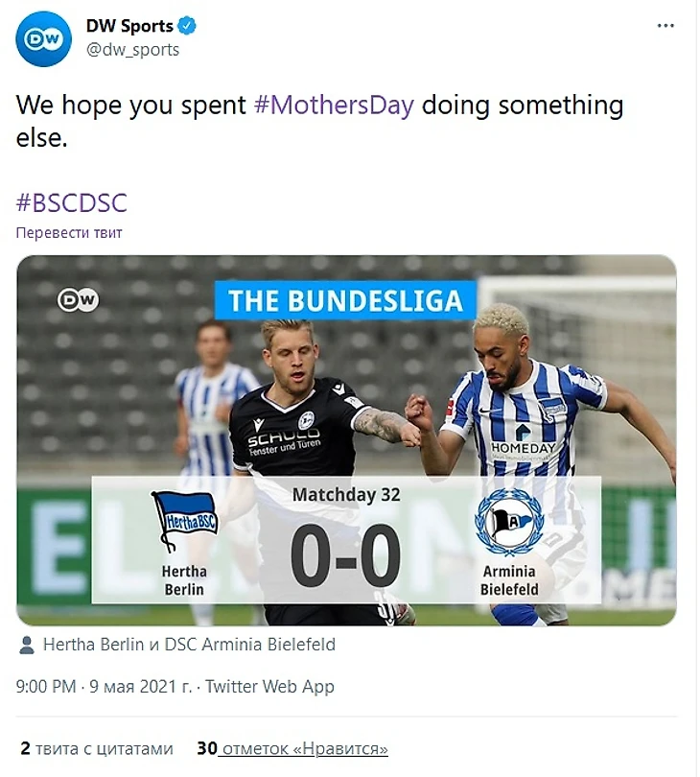Open the DW Sports display name link
700x777 pixels.
(x=129, y=26)
